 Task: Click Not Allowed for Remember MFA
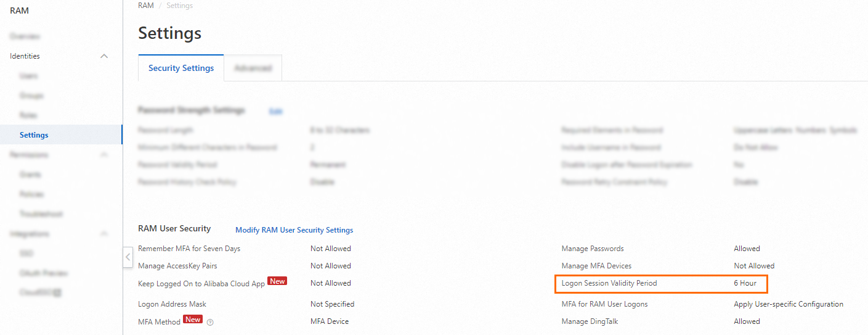(331, 249)
